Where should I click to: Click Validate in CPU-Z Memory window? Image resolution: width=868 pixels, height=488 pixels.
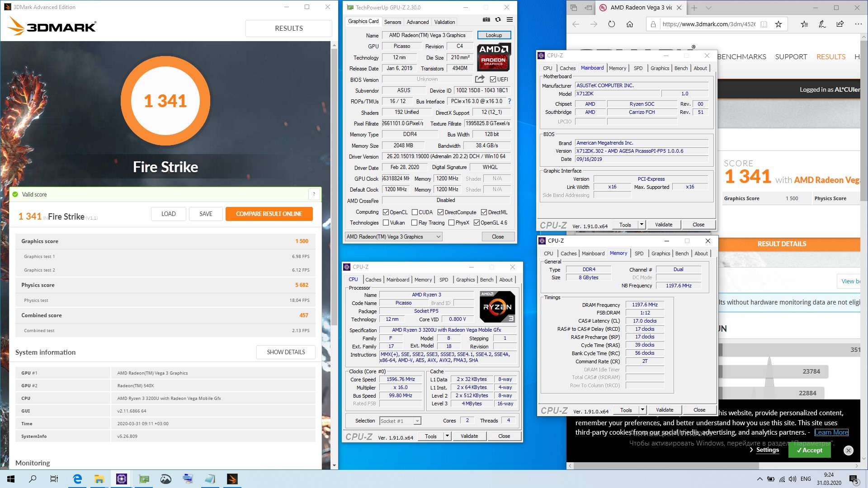point(664,410)
